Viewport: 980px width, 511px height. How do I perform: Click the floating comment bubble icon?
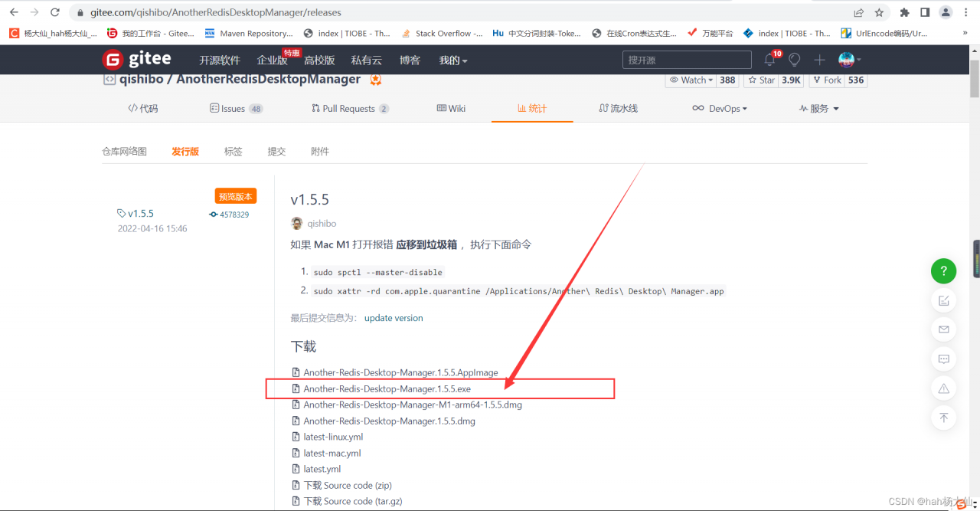coord(944,359)
